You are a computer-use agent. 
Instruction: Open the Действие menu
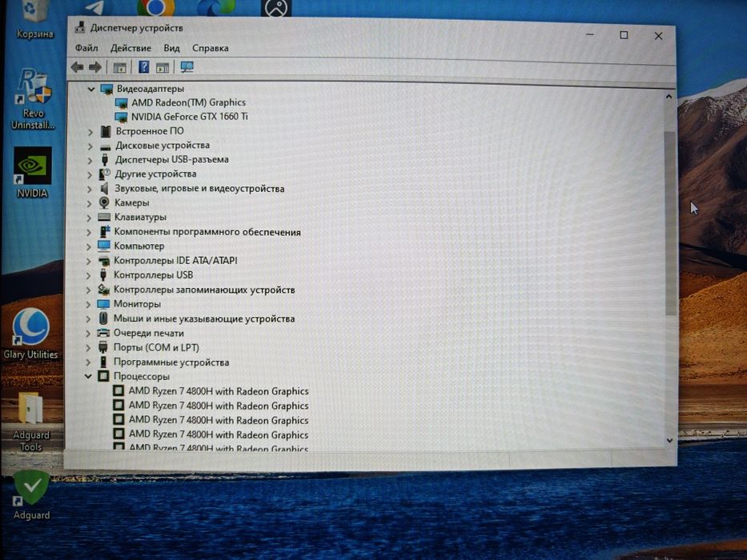pyautogui.click(x=131, y=48)
